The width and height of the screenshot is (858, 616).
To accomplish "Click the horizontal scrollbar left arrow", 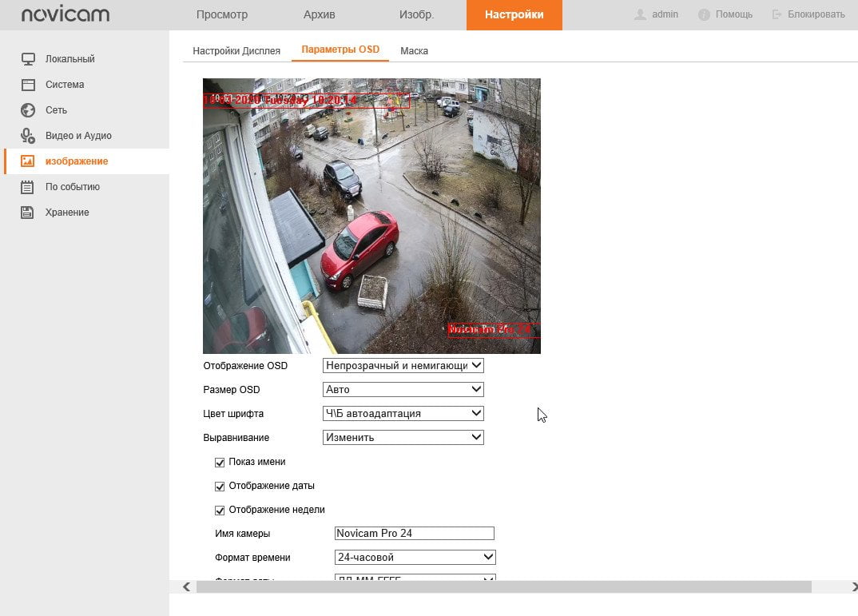I will click(x=187, y=587).
